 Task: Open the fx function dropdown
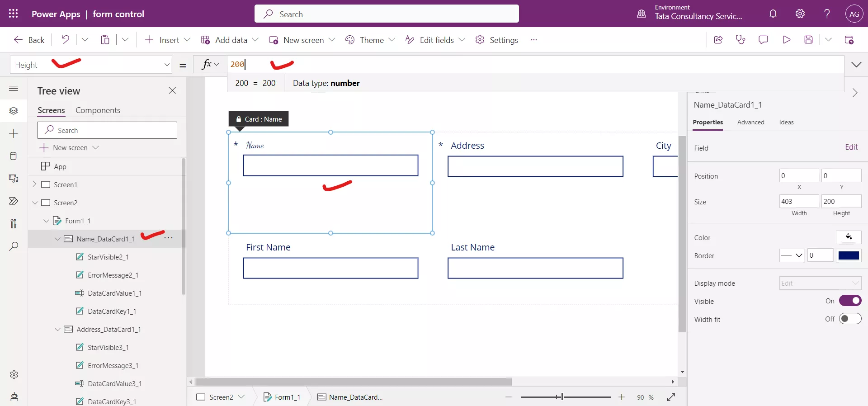[x=210, y=64]
